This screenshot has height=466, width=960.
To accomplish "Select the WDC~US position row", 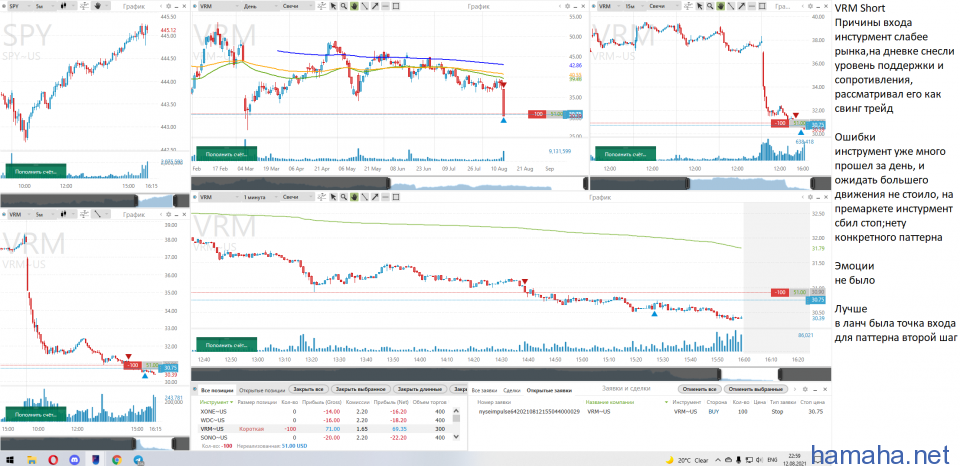I will pyautogui.click(x=324, y=420).
